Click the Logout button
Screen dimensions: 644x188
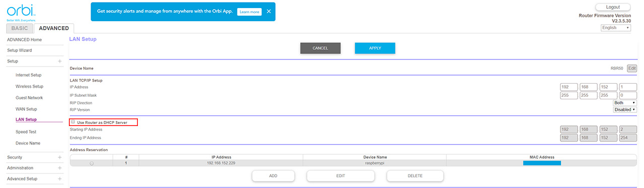click(613, 7)
